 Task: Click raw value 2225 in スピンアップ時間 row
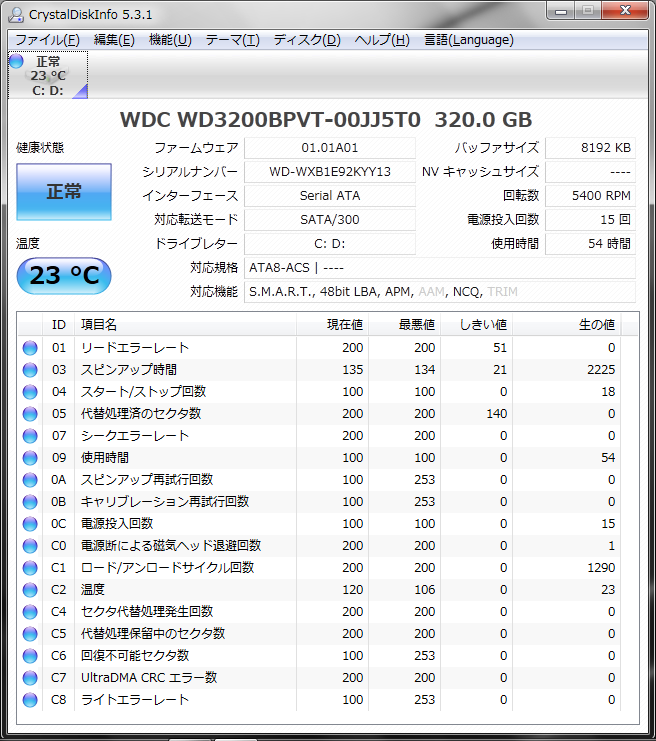[x=601, y=370]
